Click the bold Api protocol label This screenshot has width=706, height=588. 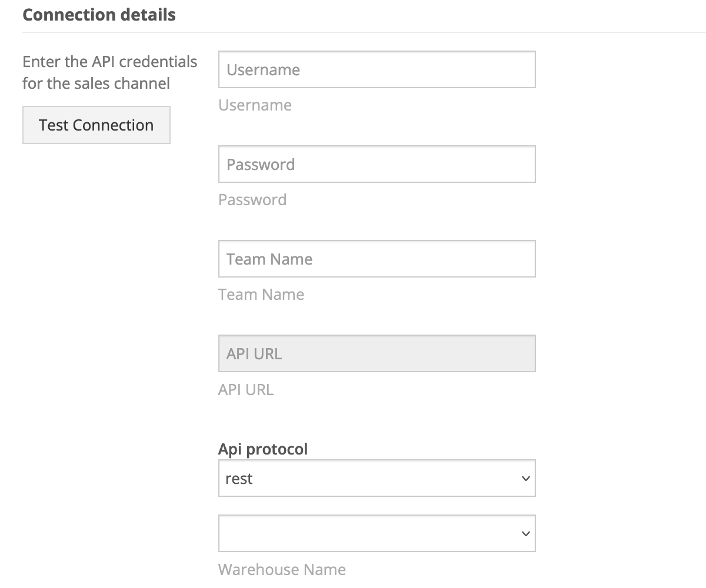(263, 449)
